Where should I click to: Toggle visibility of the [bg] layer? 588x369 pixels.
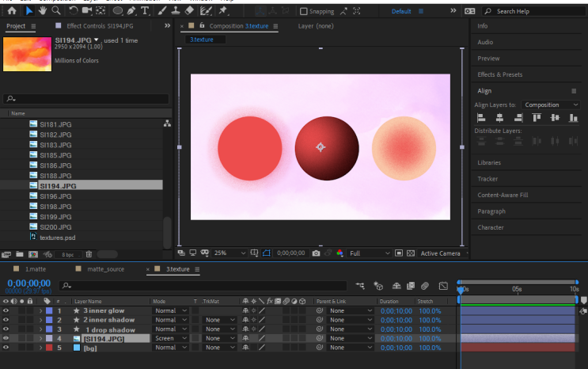tap(6, 348)
